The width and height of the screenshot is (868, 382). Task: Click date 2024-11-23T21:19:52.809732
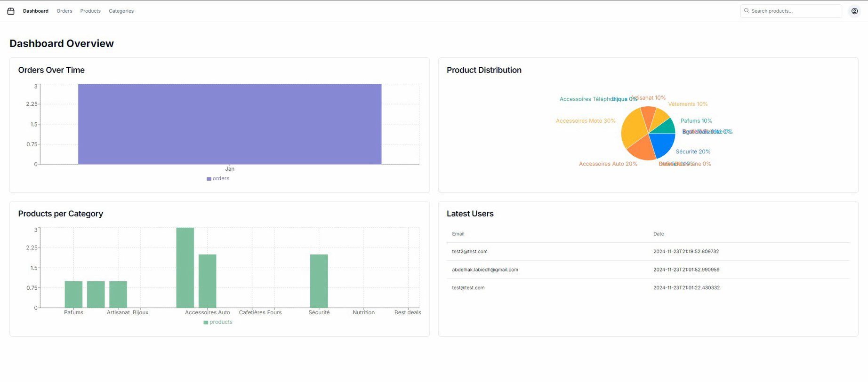(686, 252)
